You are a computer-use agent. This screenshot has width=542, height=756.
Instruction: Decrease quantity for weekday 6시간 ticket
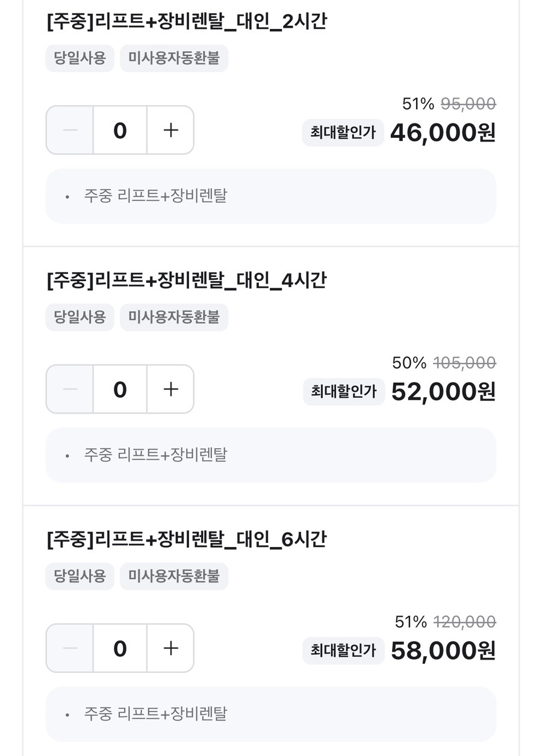coord(70,648)
